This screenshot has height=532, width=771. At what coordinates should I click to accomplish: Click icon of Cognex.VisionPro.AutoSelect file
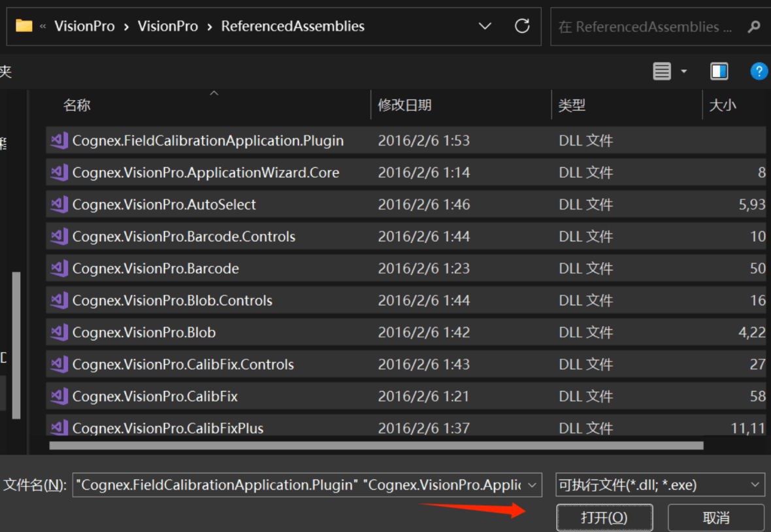point(59,205)
